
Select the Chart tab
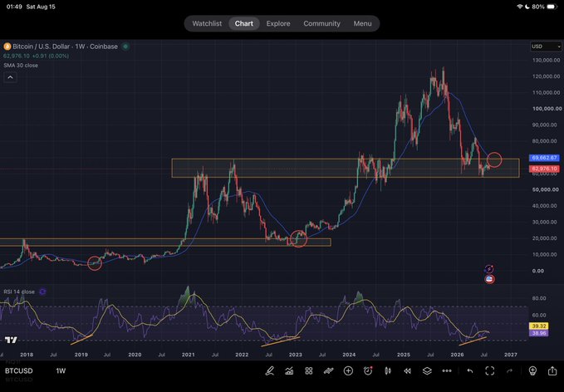244,23
